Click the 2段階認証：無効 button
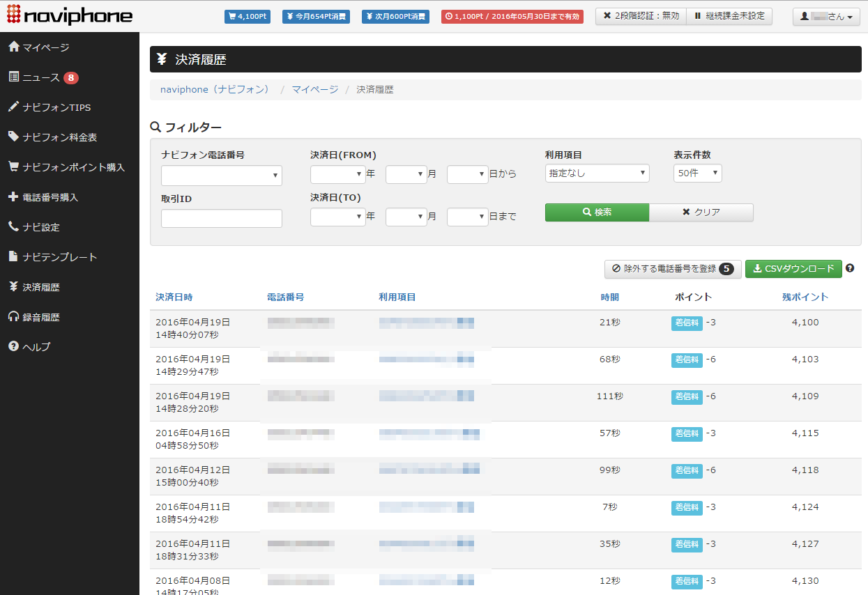This screenshot has width=868, height=595. 641,16
